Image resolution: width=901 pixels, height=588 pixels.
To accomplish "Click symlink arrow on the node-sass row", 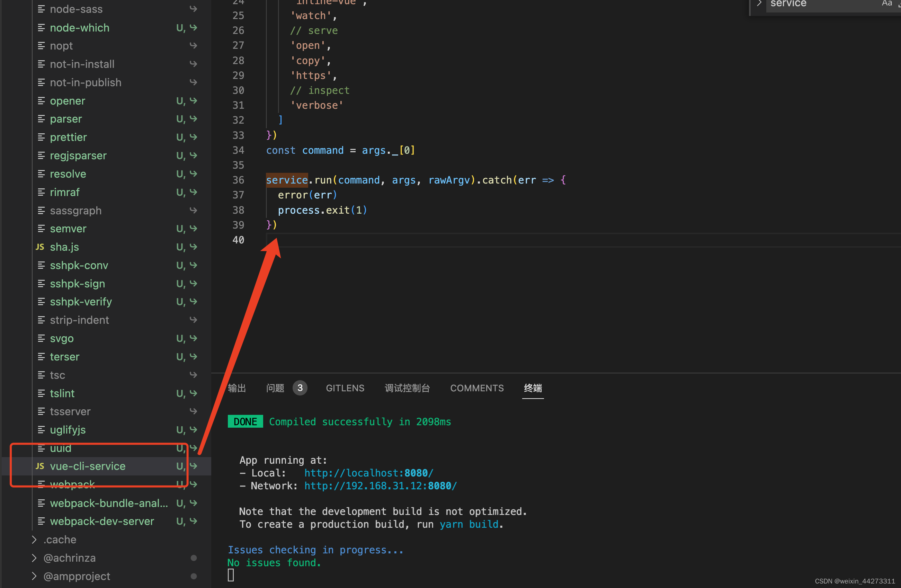I will 194,9.
